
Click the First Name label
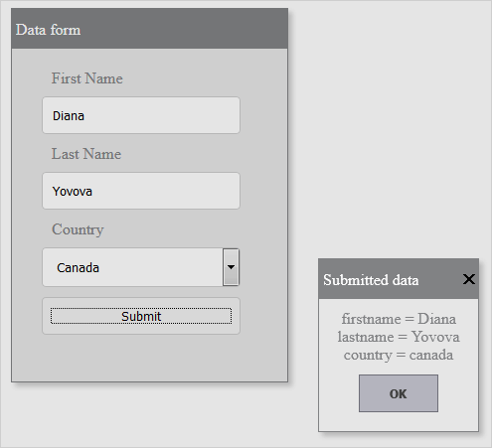[87, 78]
